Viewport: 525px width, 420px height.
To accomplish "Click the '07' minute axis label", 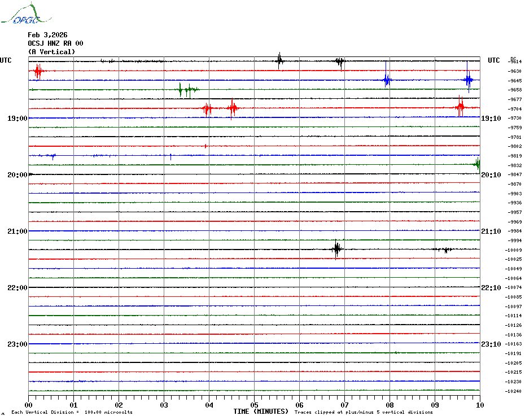I will pyautogui.click(x=344, y=405).
